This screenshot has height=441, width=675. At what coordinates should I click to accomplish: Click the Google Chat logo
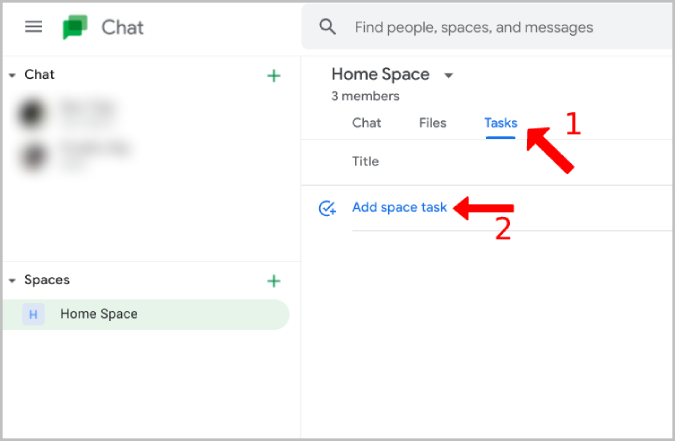point(75,27)
